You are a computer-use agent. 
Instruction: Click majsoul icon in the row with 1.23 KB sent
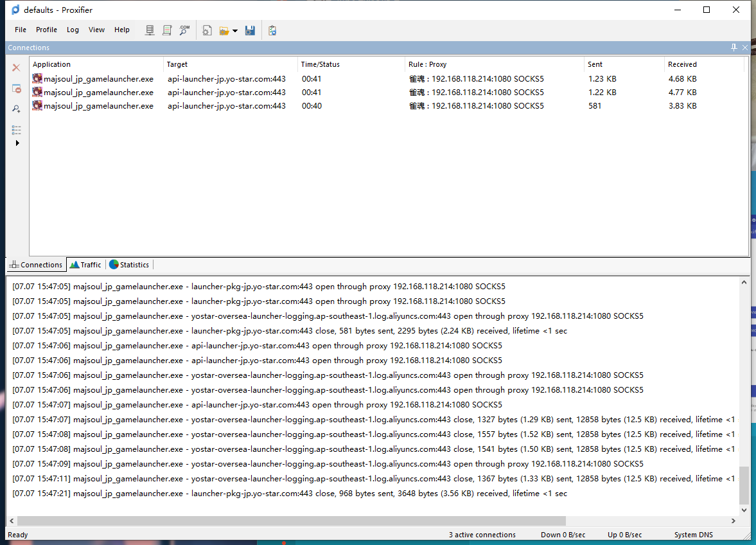pyautogui.click(x=37, y=78)
